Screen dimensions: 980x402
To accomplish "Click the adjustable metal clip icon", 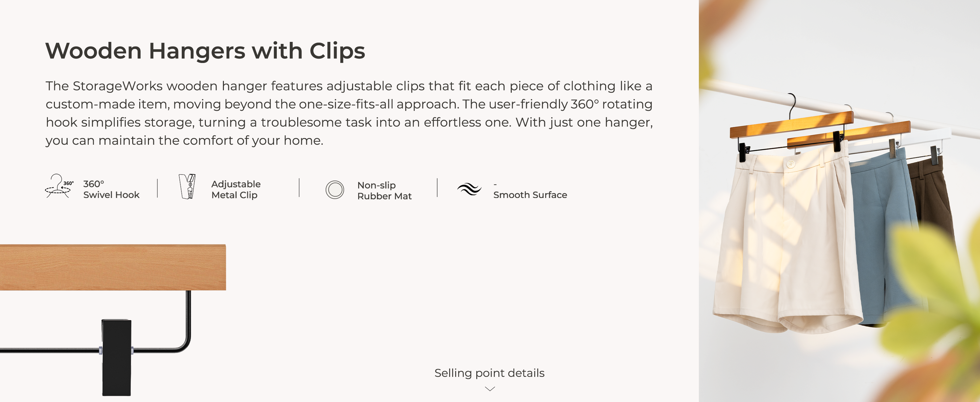I will pyautogui.click(x=187, y=187).
